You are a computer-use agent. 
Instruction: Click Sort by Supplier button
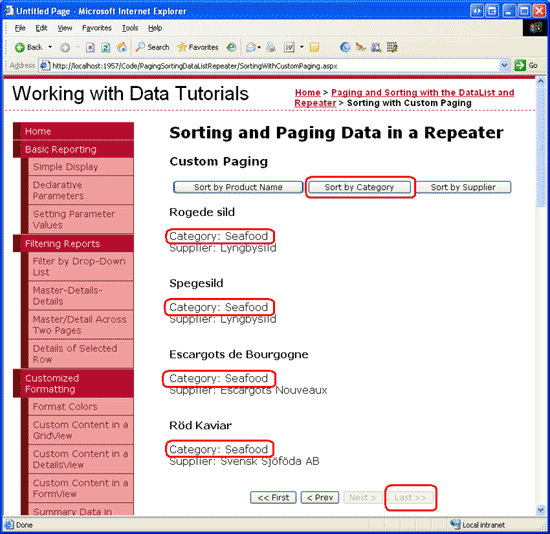[463, 187]
